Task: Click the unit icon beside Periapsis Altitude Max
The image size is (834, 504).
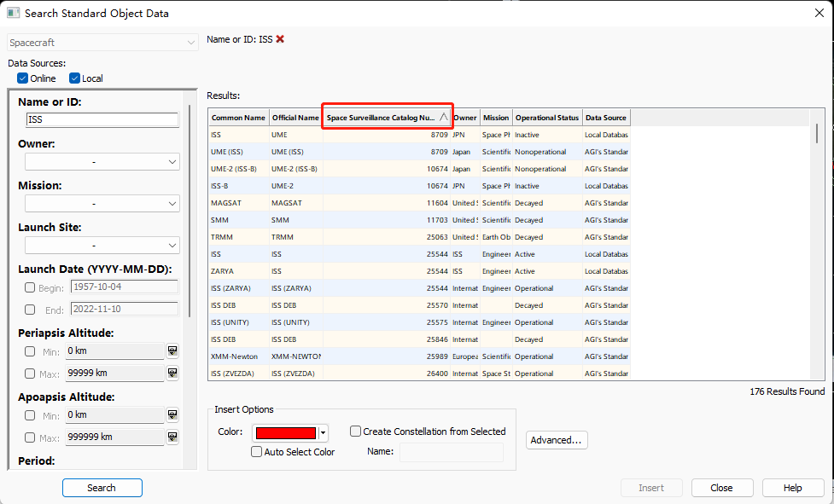Action: click(x=172, y=374)
